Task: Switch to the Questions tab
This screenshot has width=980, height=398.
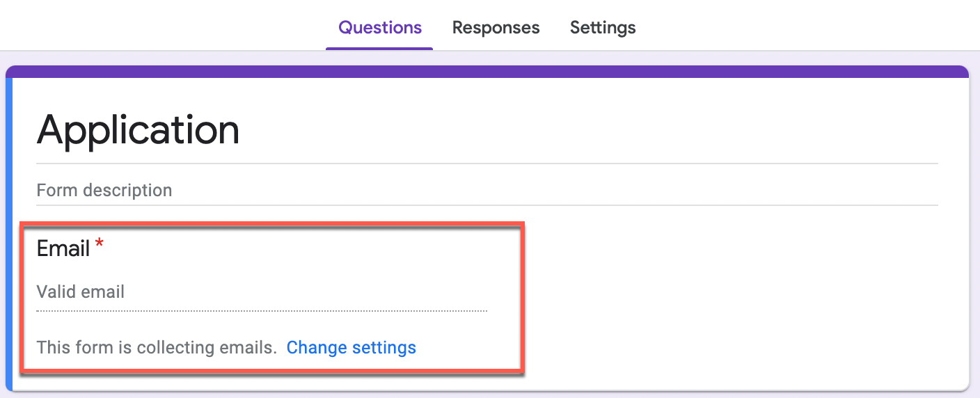Action: [x=380, y=28]
